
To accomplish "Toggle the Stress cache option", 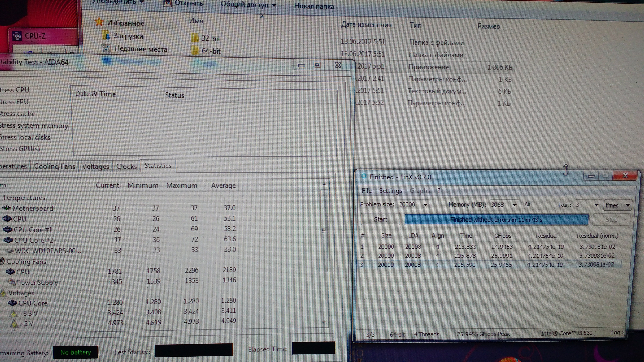I will (17, 114).
